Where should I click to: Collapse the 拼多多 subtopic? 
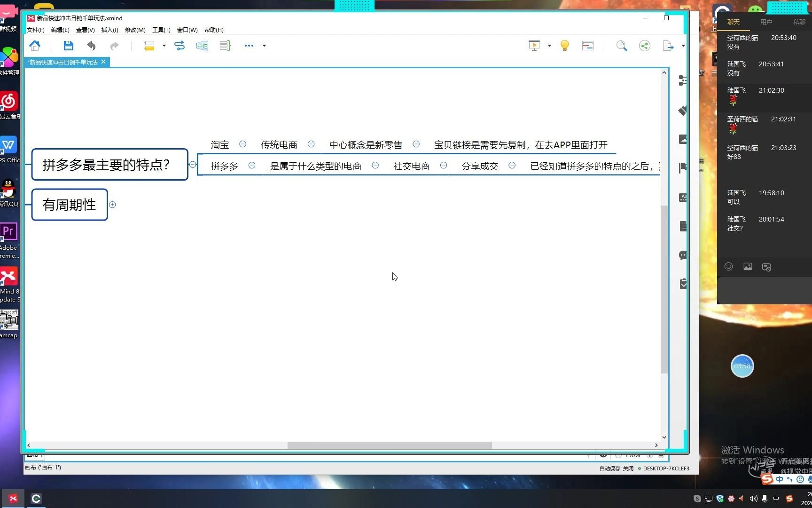(252, 166)
